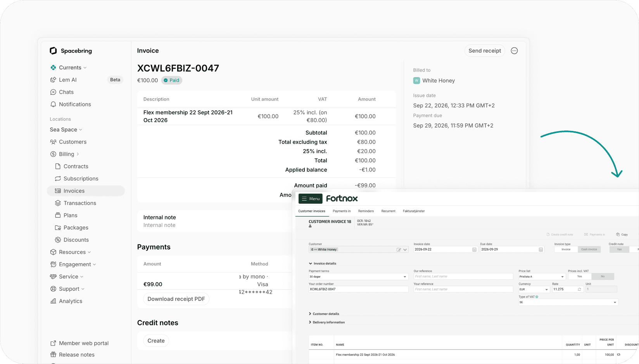Click the Spacebring logo icon
Screen dimensions: 639x364
click(53, 51)
